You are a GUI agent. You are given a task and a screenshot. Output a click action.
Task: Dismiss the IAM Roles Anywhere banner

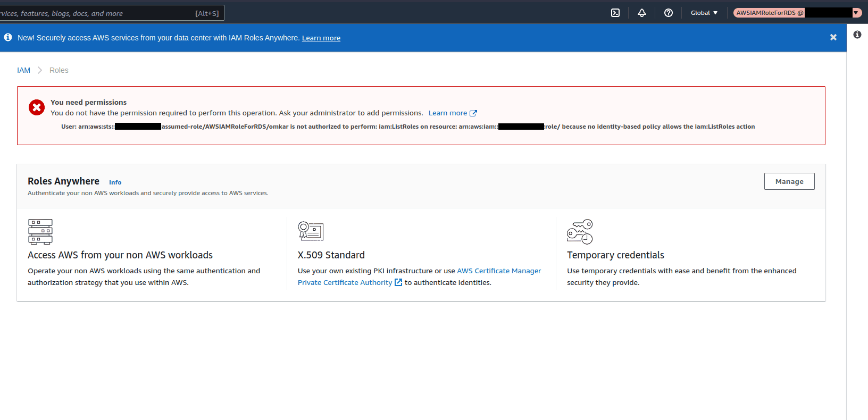tap(833, 37)
